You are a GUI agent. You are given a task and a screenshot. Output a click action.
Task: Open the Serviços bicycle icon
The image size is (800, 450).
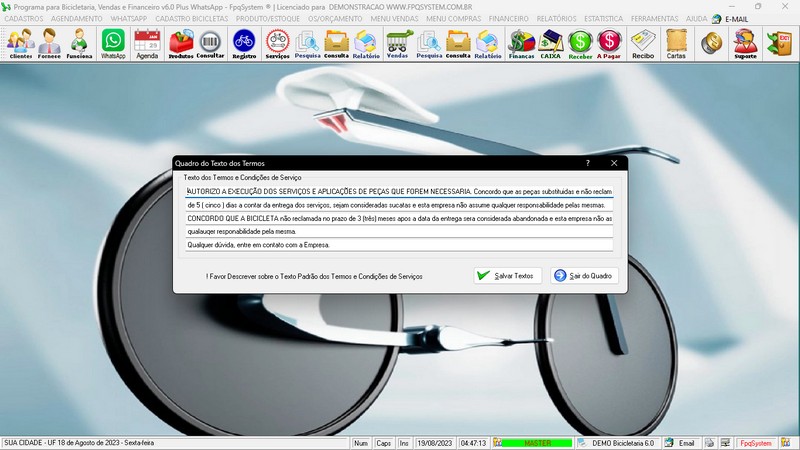pos(278,44)
